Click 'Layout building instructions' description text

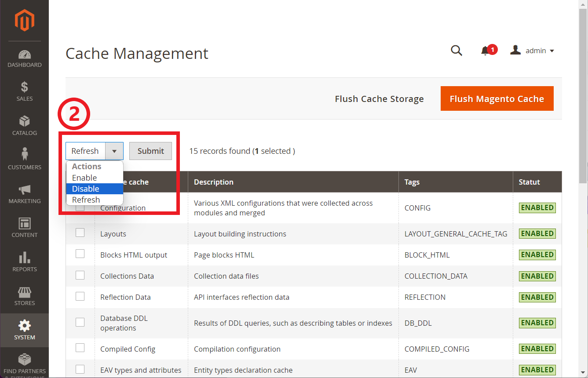click(240, 234)
